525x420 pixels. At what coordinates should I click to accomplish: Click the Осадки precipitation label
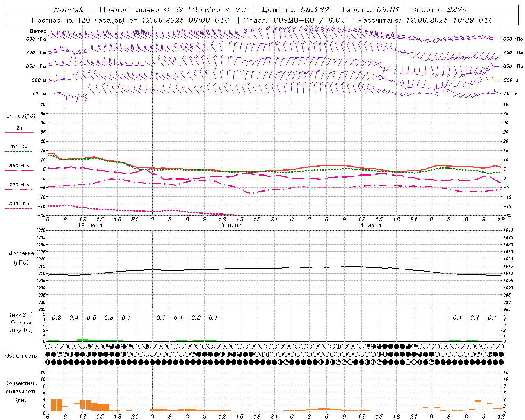pos(21,322)
